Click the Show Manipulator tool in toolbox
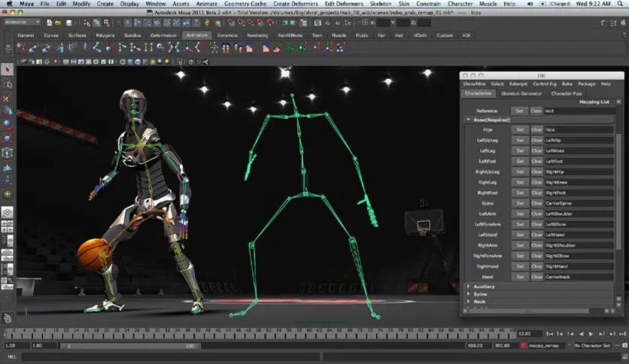The height and width of the screenshot is (364, 629). (x=8, y=180)
